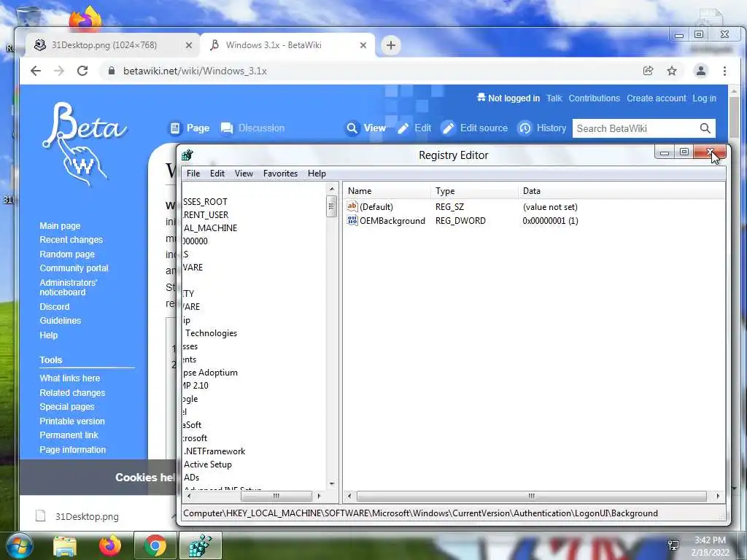This screenshot has width=747, height=560.
Task: Click value pane horizontal scroll left arrow
Action: pos(349,496)
